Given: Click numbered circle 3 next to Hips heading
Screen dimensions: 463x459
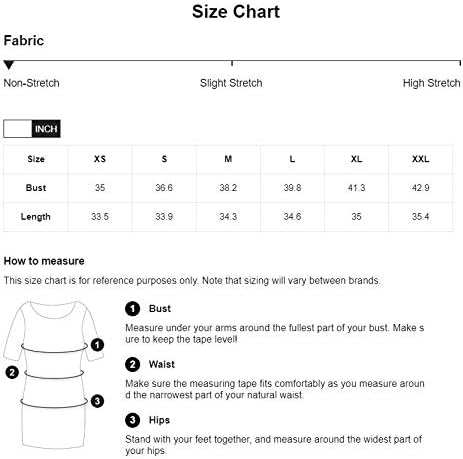Looking at the screenshot, I should (132, 420).
